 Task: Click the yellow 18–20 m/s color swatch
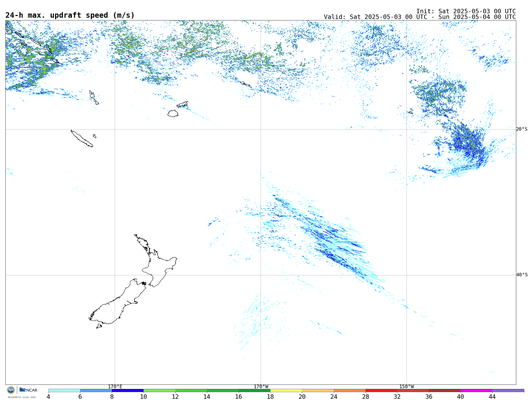(286, 391)
